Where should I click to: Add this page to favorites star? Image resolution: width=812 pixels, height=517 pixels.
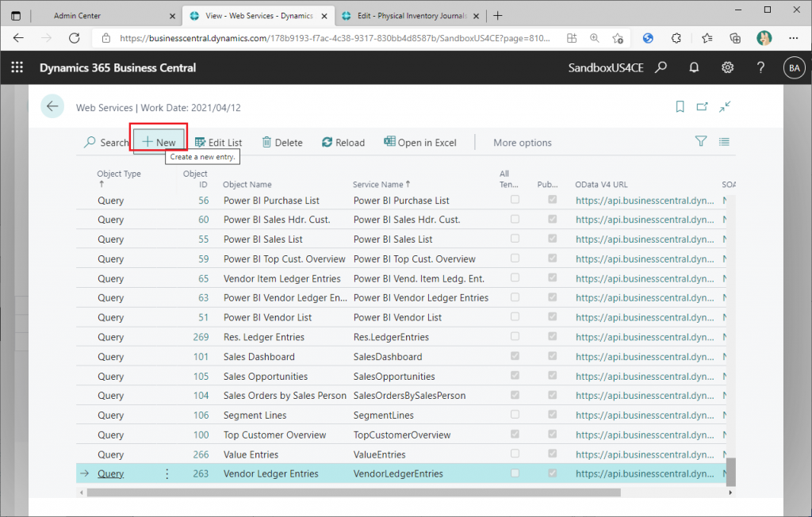click(617, 38)
